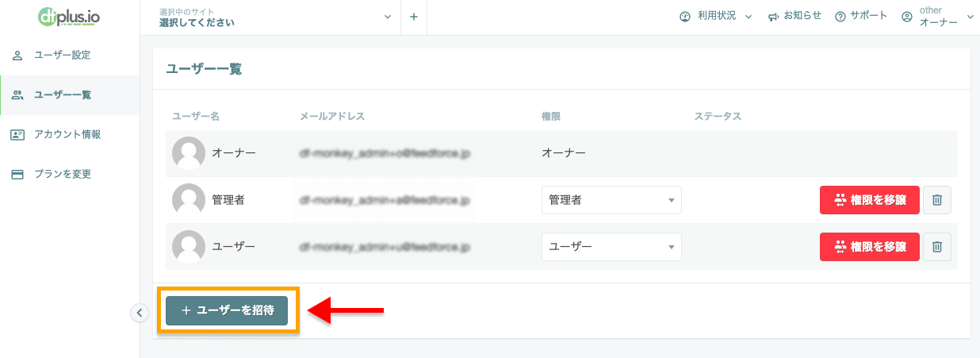Click the プランを変更 credit card icon
The image size is (980, 358).
point(17,174)
